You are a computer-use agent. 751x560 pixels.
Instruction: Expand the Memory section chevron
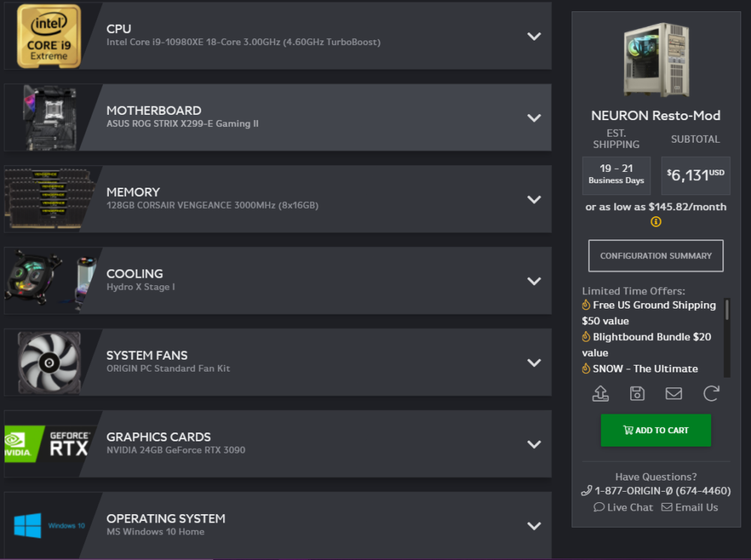point(533,200)
